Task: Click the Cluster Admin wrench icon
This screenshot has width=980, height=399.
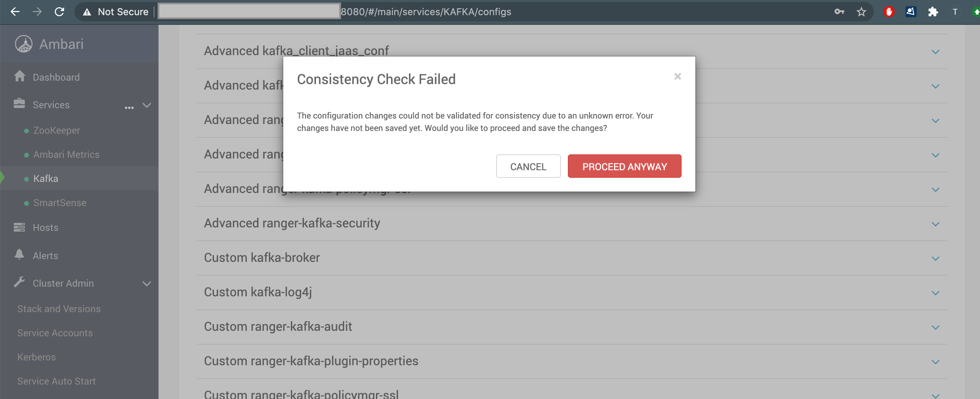Action: click(x=19, y=282)
